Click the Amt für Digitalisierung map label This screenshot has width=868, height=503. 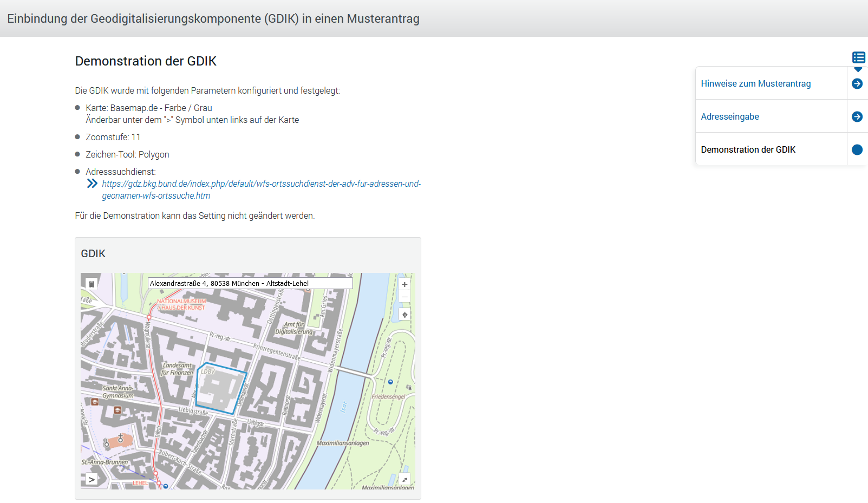click(x=294, y=328)
